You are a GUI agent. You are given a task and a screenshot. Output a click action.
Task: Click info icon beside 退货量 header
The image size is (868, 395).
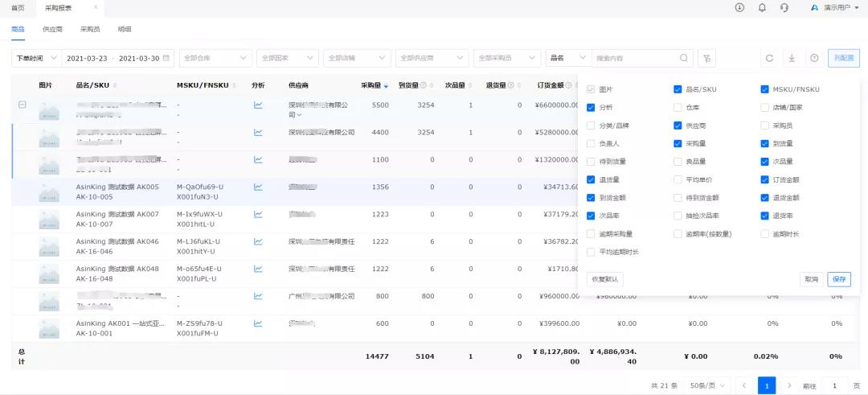pos(510,85)
